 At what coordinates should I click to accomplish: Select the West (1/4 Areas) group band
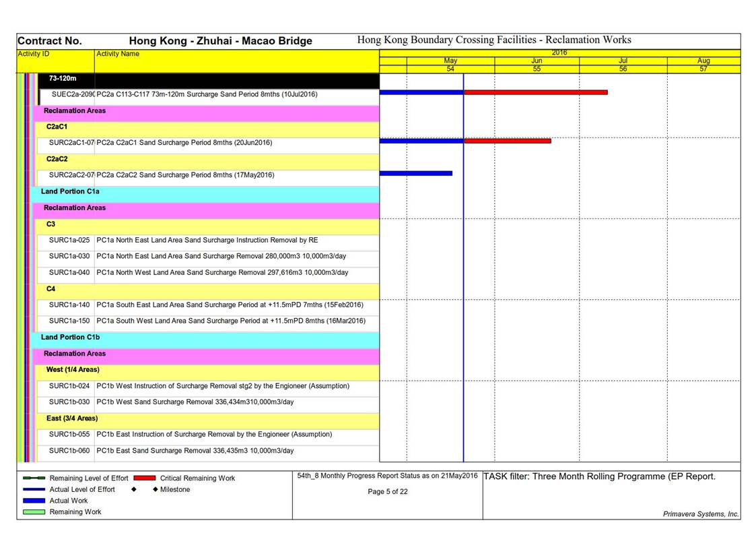(208, 372)
